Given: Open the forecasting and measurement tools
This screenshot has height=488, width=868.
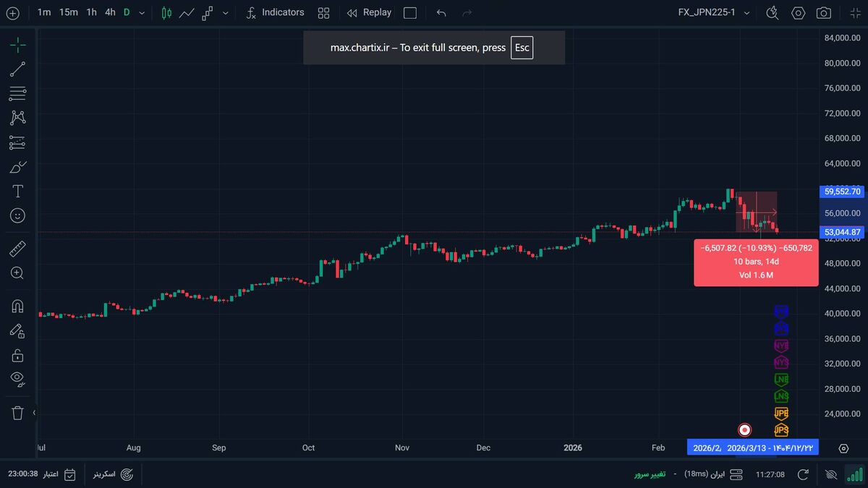Looking at the screenshot, I should click(18, 142).
